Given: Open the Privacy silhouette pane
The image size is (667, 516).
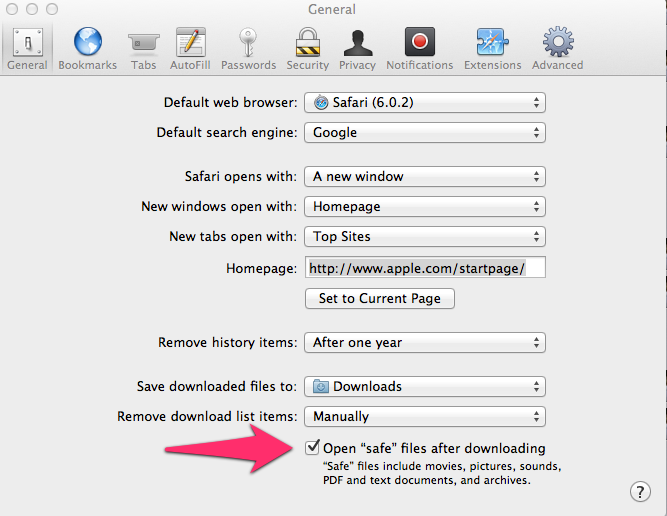Looking at the screenshot, I should point(357,48).
